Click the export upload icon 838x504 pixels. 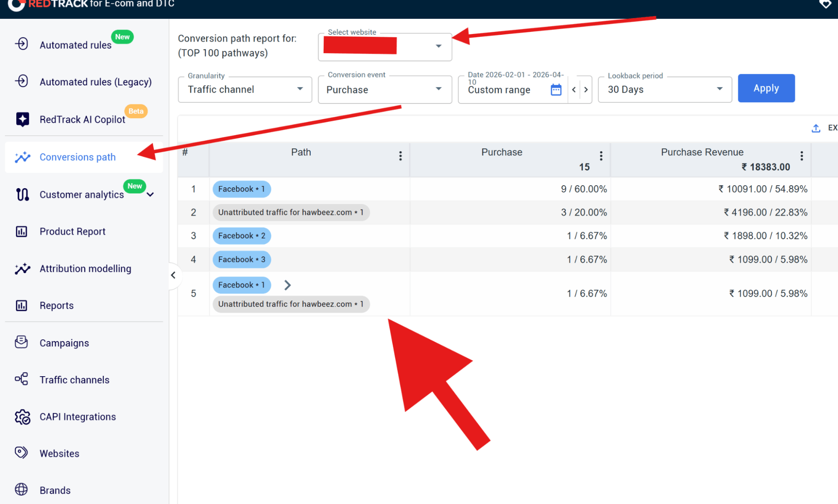click(816, 128)
